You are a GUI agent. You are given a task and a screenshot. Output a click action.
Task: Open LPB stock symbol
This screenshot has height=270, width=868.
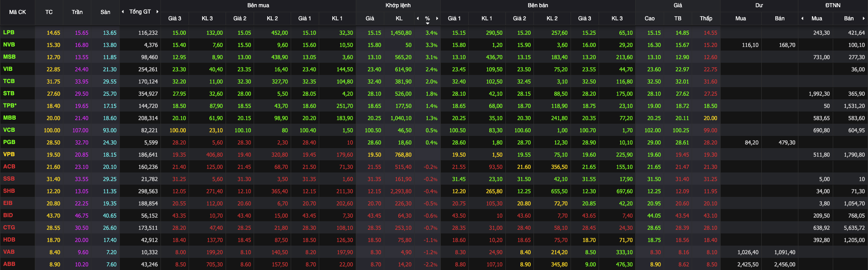click(9, 33)
